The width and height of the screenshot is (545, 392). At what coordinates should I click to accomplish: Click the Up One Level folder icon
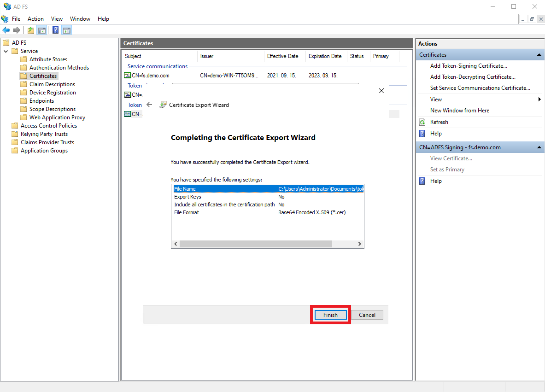click(31, 30)
